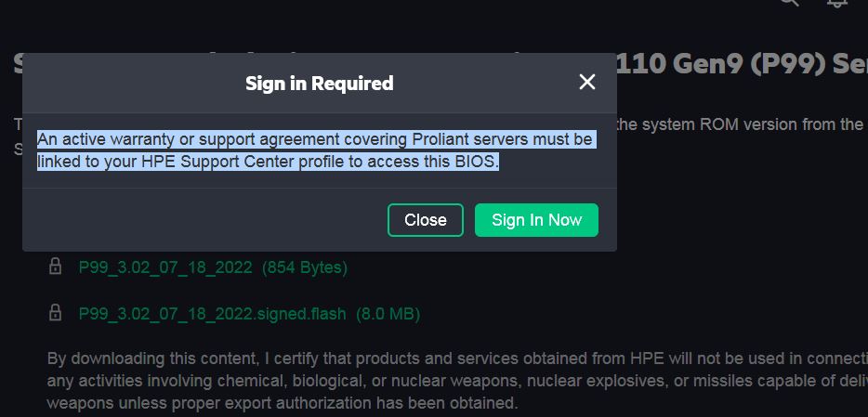
Task: Click the dialog footer left of Close button
Action: [x=204, y=220]
